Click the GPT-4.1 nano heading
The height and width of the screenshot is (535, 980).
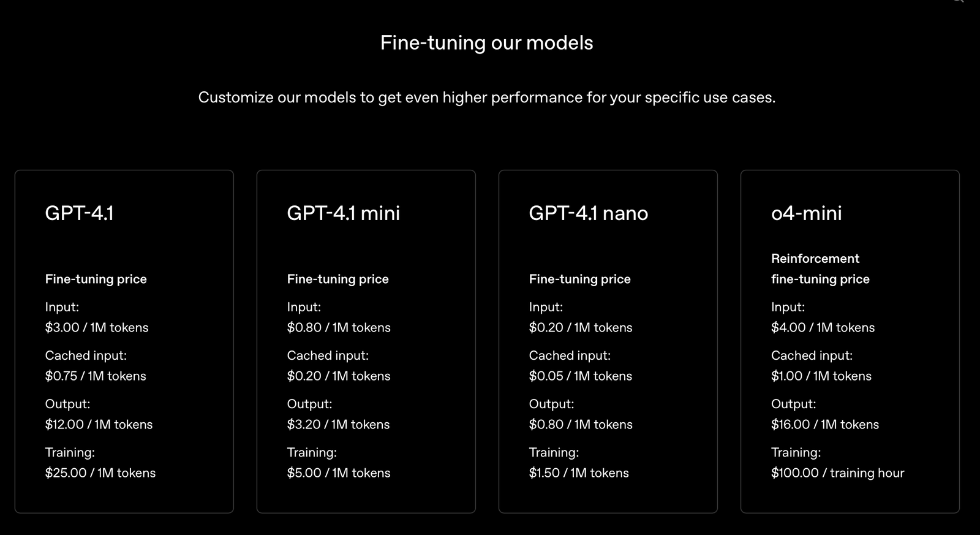(x=588, y=213)
